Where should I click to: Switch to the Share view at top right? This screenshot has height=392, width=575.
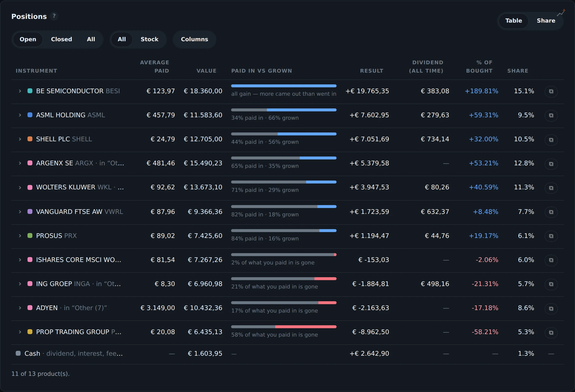pyautogui.click(x=546, y=21)
